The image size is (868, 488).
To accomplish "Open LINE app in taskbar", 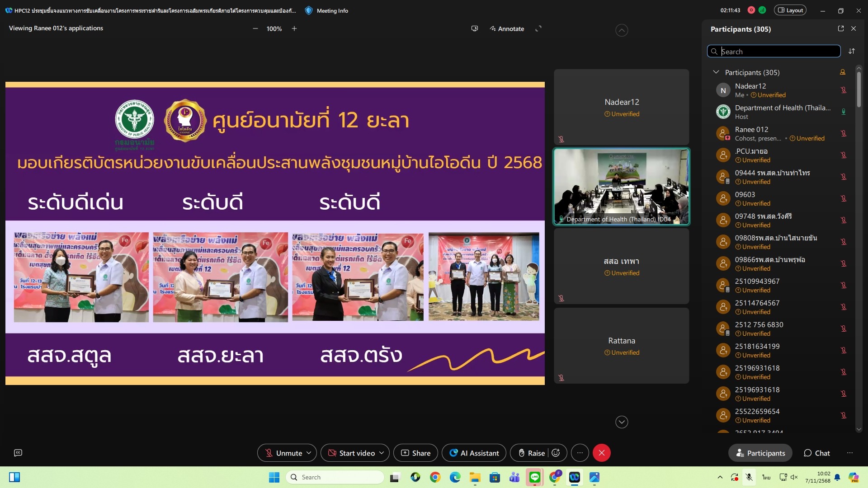I will (535, 477).
